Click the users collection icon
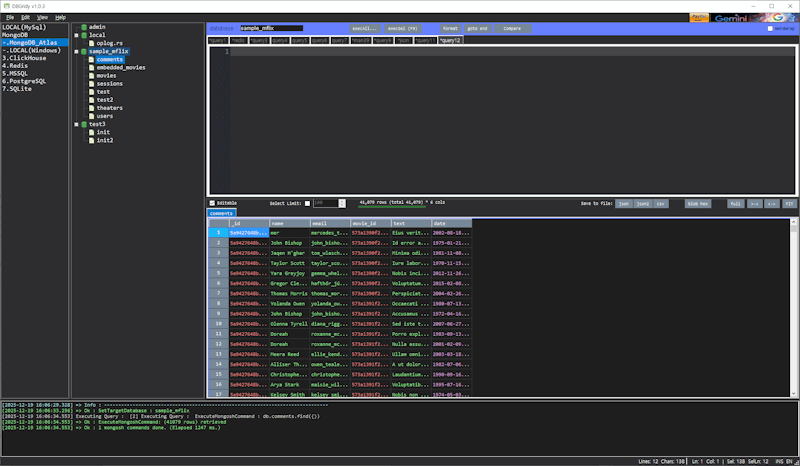 92,116
